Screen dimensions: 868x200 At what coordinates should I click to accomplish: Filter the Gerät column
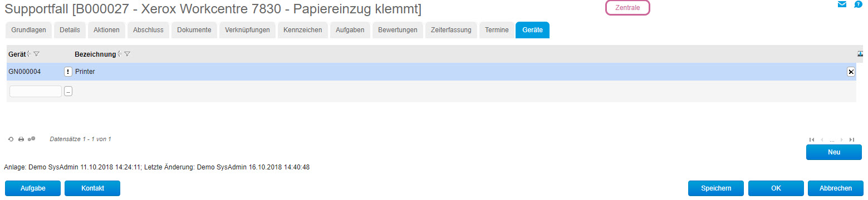tap(36, 54)
